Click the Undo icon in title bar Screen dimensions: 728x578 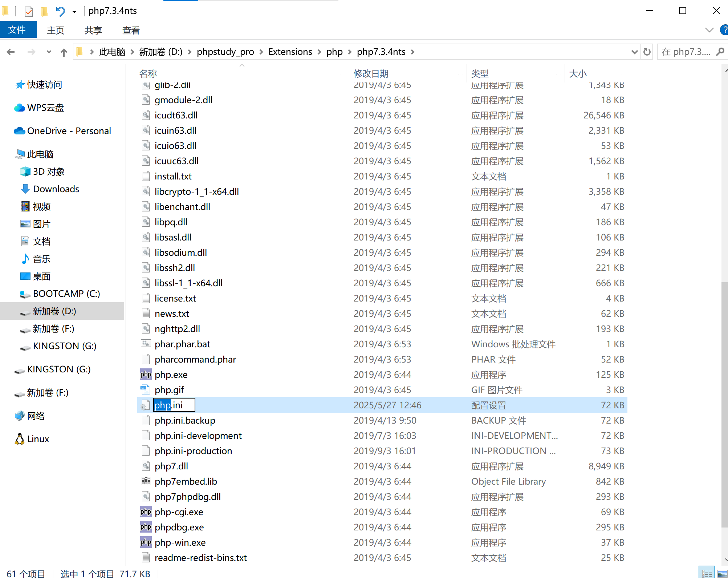tap(60, 12)
